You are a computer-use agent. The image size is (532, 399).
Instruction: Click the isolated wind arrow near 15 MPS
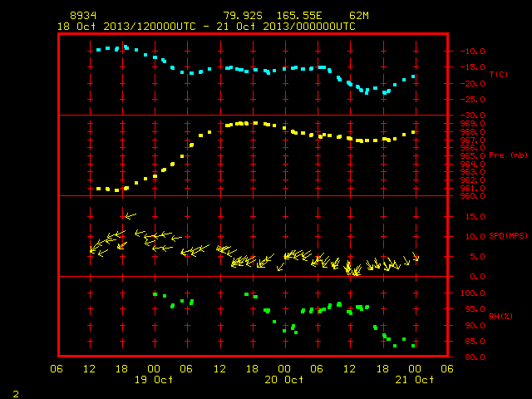click(x=131, y=216)
